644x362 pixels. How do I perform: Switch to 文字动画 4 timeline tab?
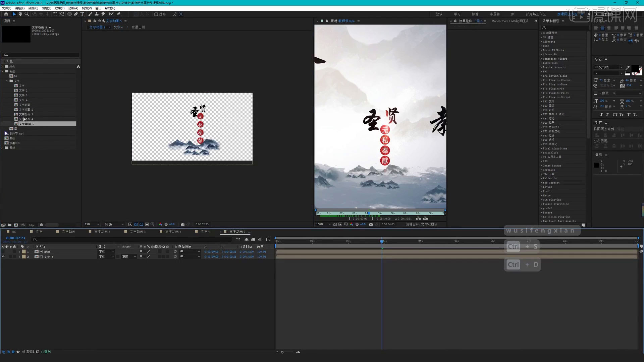pos(173,232)
